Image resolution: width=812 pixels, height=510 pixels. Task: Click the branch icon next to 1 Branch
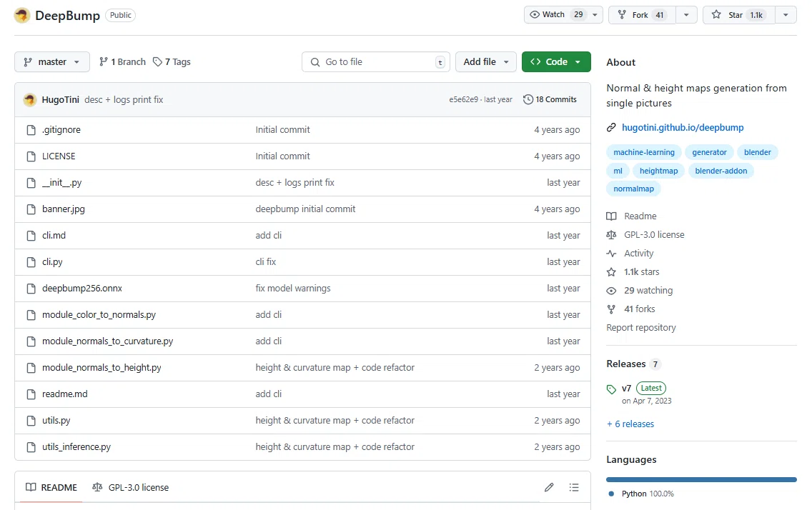pos(104,61)
